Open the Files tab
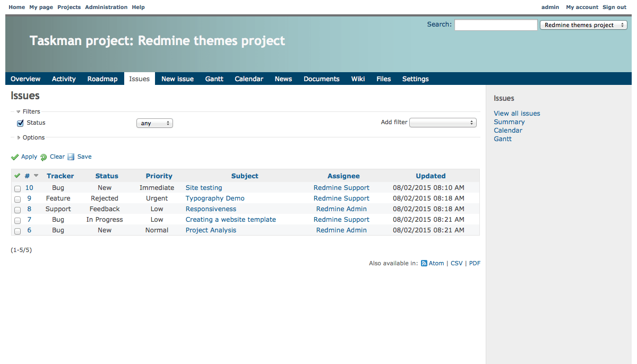The width and height of the screenshot is (637, 364). pyautogui.click(x=384, y=79)
